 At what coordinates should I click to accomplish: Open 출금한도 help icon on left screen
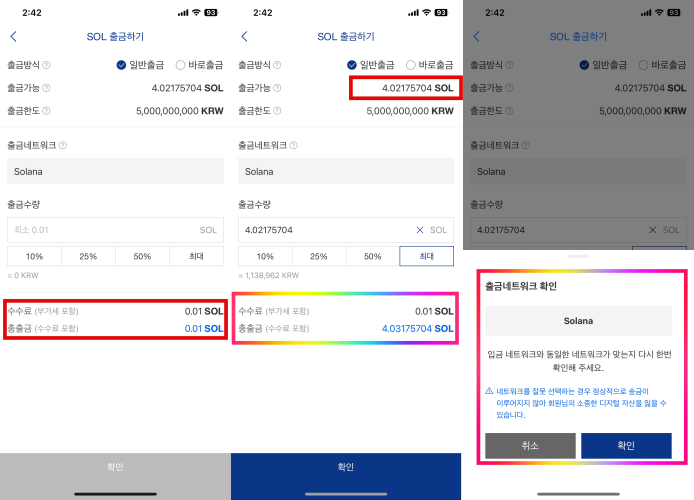(46, 111)
